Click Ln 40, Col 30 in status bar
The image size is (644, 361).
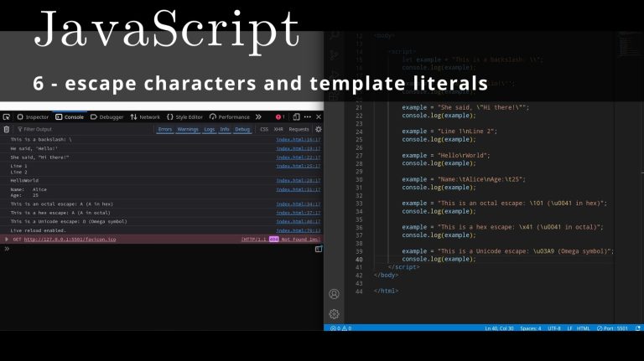pos(499,328)
